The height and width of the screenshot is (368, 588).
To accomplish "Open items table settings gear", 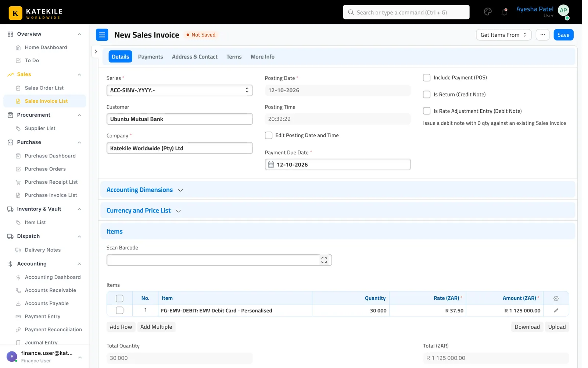I will tap(556, 298).
